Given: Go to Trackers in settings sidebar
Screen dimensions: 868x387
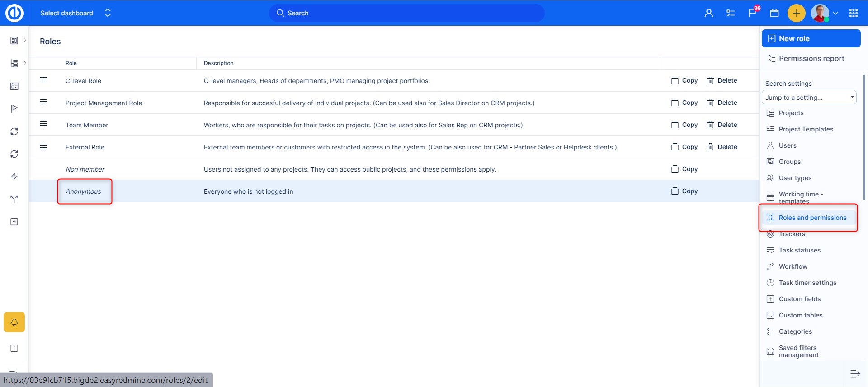Looking at the screenshot, I should [792, 234].
